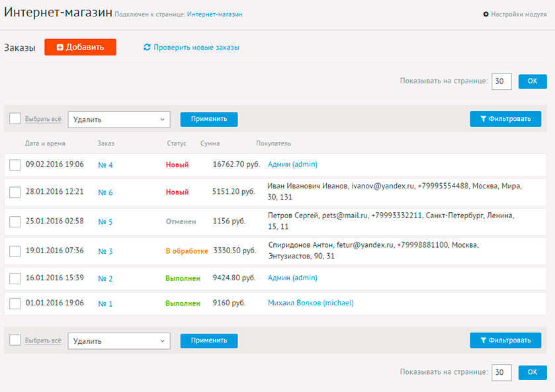Open Админ (admin) buyer in order № 4 row

[293, 165]
